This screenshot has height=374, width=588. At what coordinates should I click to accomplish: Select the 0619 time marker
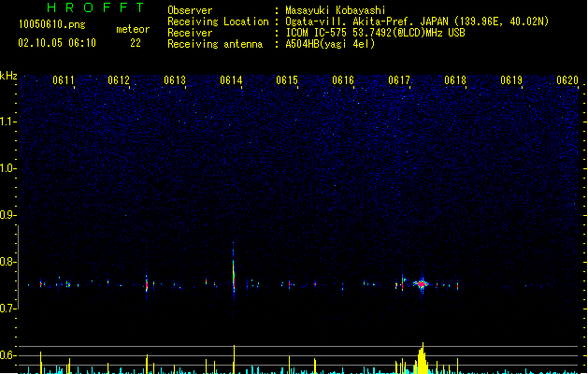click(x=511, y=80)
